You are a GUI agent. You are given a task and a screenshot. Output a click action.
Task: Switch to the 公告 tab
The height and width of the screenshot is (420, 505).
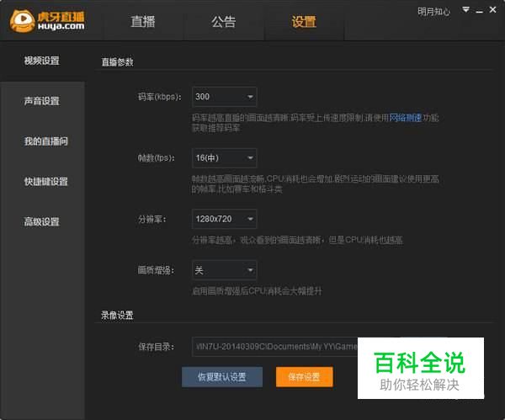pos(224,22)
